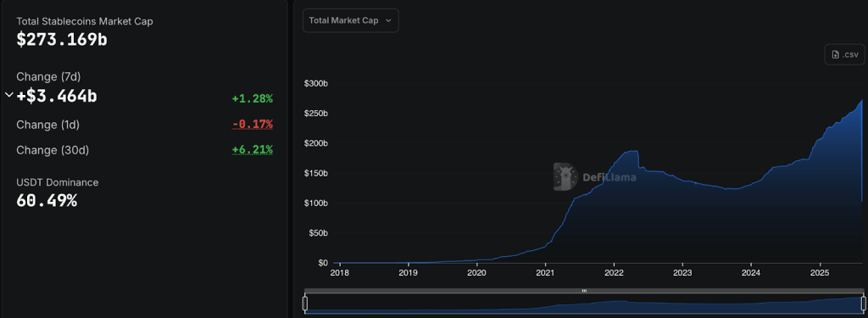
Task: Click the USDT Dominance 60.49% figure
Action: (47, 200)
